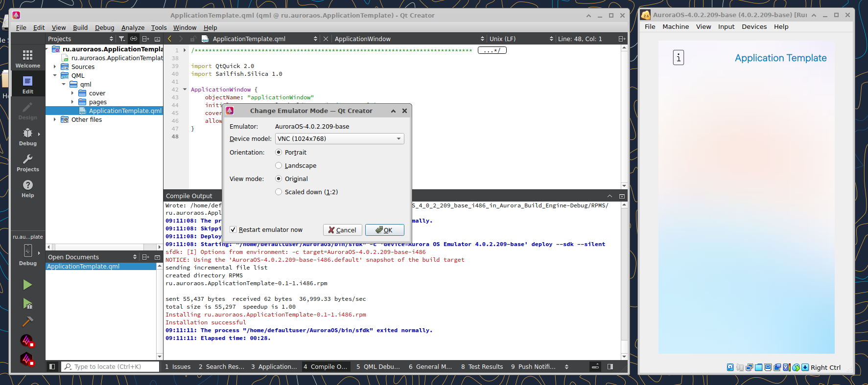Click the Build Project hammer icon
The width and height of the screenshot is (868, 385).
(27, 321)
